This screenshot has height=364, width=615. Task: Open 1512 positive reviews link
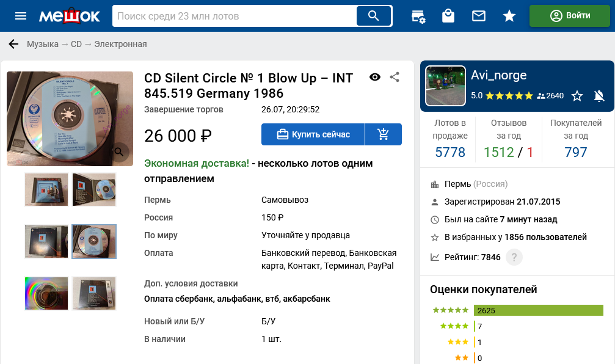pyautogui.click(x=498, y=152)
